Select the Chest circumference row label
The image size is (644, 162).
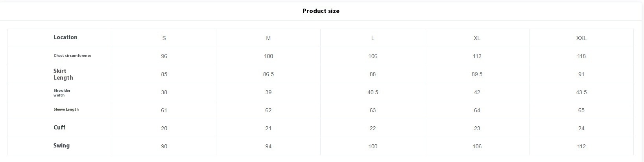point(72,56)
